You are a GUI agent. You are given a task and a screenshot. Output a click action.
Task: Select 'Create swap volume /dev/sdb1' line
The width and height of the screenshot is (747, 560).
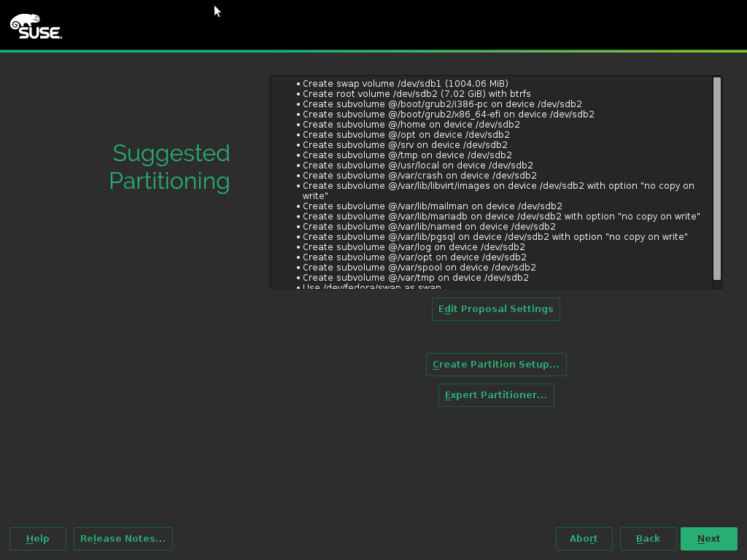[x=406, y=84]
